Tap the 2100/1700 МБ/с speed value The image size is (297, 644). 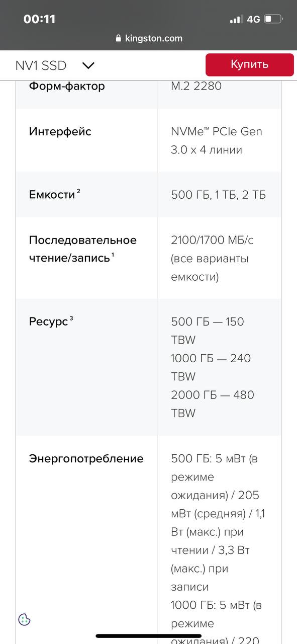[212, 240]
